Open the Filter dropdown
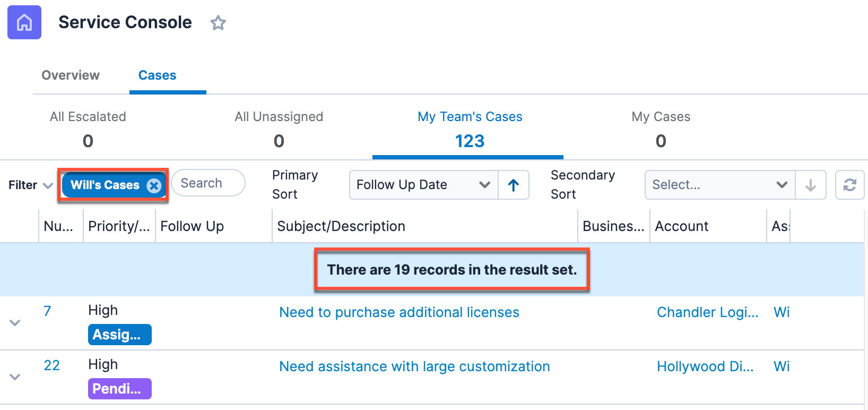868x410 pixels. 30,185
